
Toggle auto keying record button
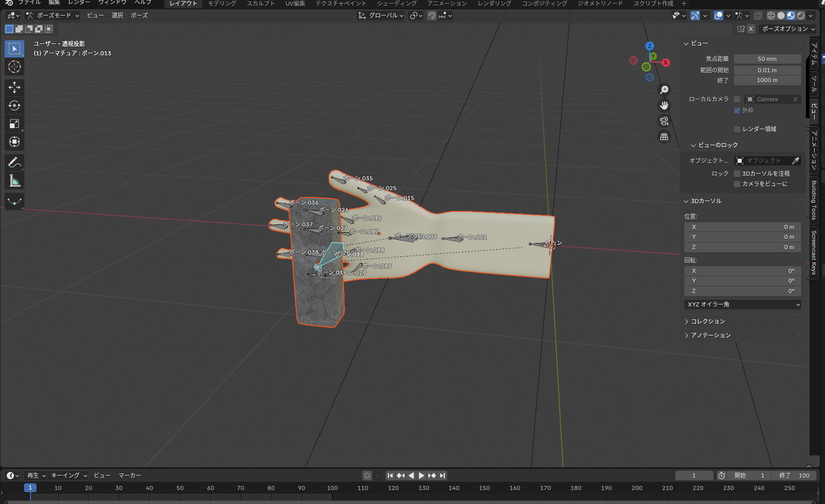click(x=367, y=476)
